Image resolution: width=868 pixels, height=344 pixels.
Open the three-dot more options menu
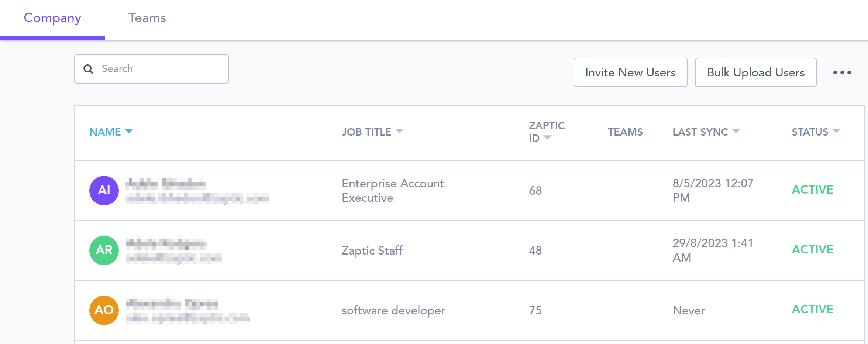click(x=842, y=72)
